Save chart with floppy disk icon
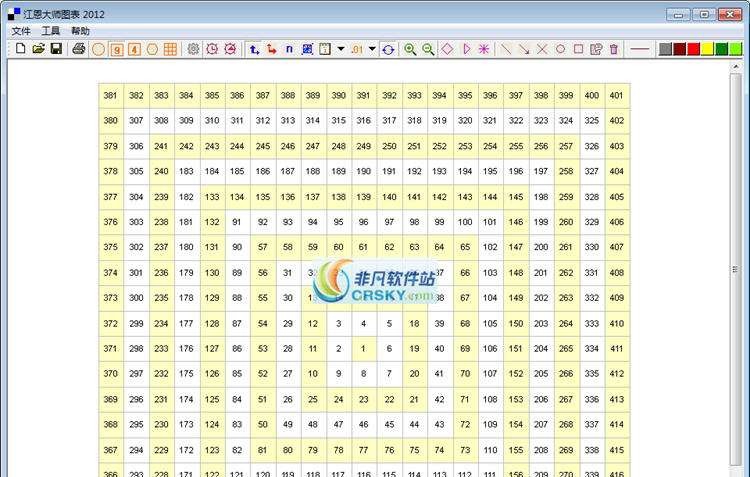 [x=56, y=48]
